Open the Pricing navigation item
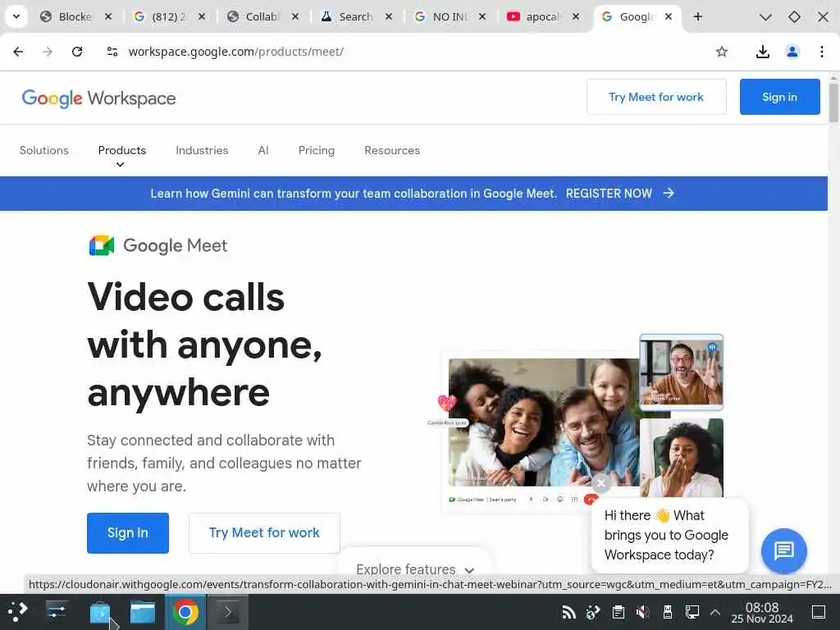Viewport: 840px width, 630px height. pos(317,150)
